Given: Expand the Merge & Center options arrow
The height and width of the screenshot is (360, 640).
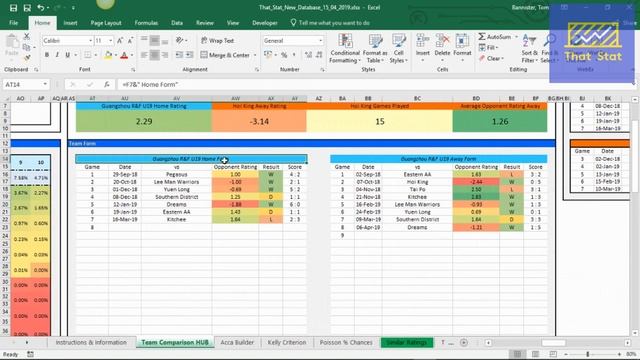Looking at the screenshot, I should (x=255, y=55).
